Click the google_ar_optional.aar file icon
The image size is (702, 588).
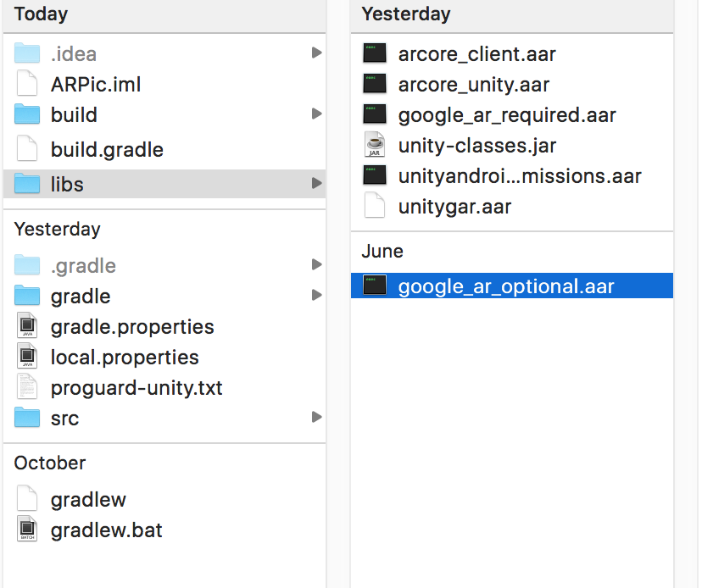pos(374,286)
